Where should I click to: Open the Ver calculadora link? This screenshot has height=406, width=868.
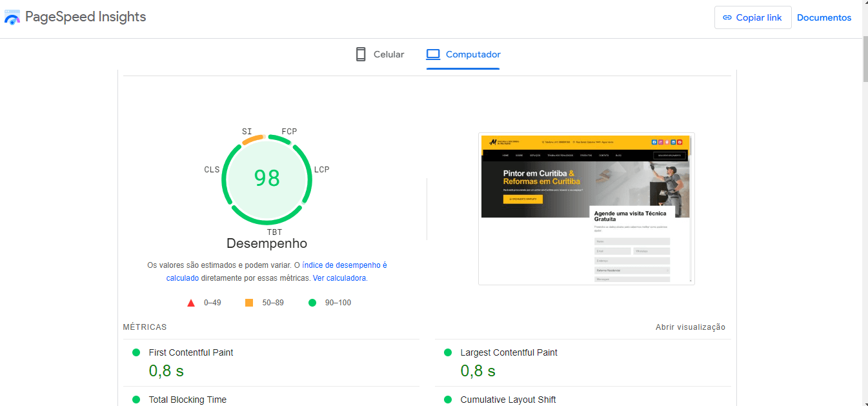[340, 278]
